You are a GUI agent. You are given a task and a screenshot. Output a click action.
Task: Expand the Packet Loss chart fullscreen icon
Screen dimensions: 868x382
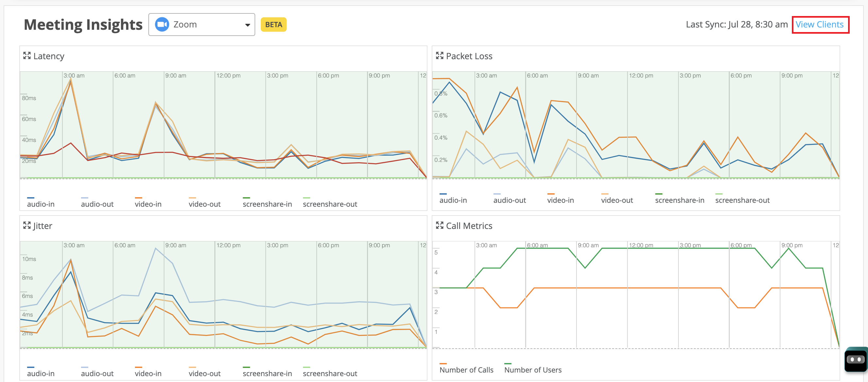tap(439, 56)
